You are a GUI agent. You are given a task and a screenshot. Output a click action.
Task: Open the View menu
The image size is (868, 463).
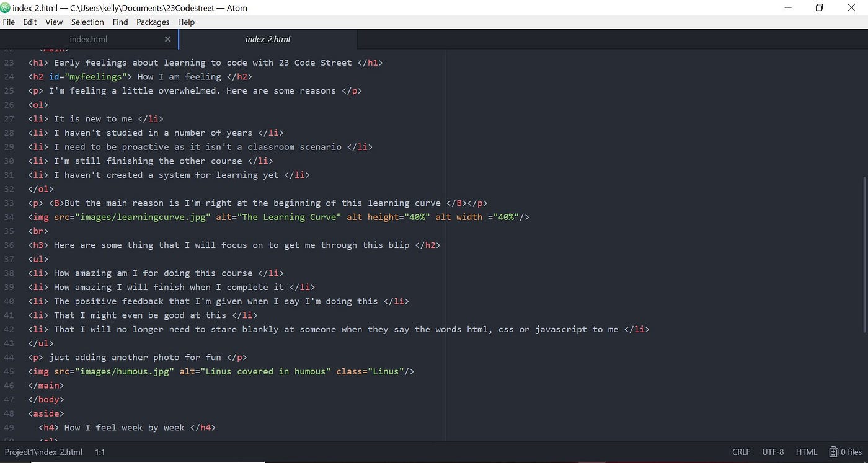53,22
